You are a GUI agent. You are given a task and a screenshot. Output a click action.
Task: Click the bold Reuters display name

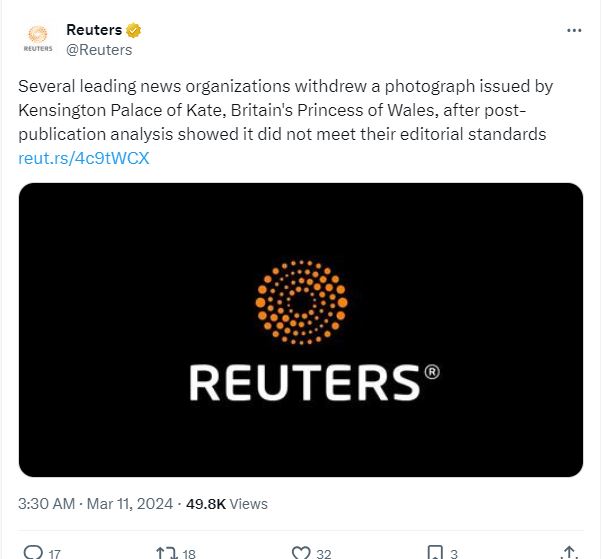pos(94,30)
